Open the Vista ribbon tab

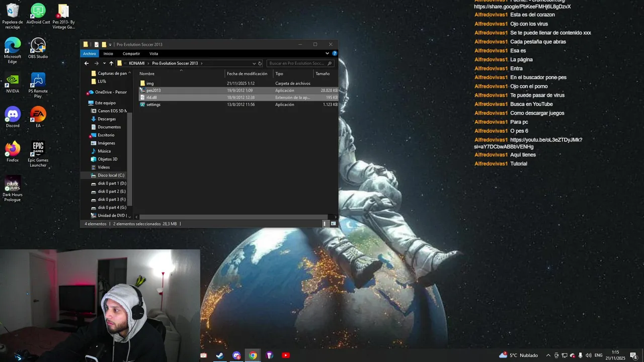point(153,53)
